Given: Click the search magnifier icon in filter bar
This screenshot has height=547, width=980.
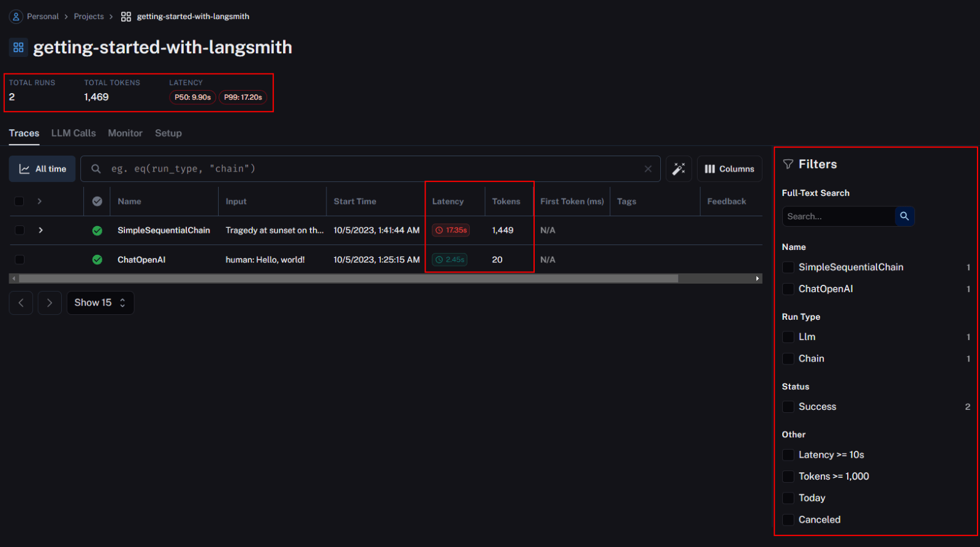Looking at the screenshot, I should [x=96, y=168].
